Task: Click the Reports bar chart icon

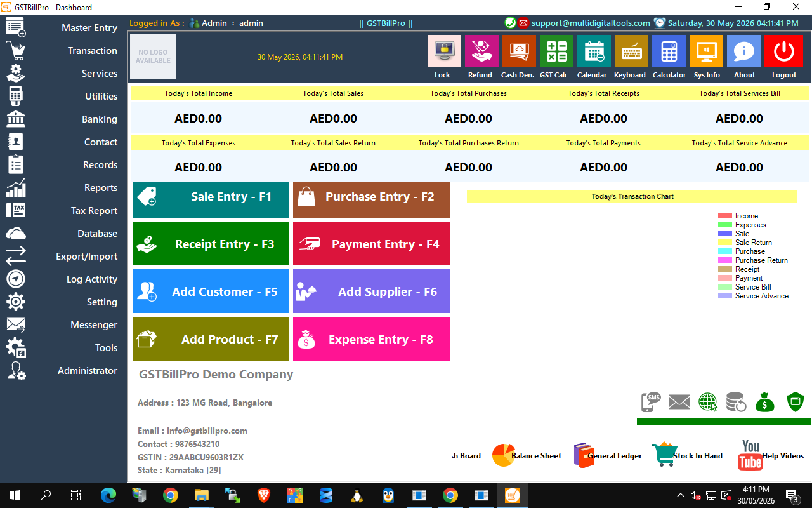Action: (x=15, y=188)
